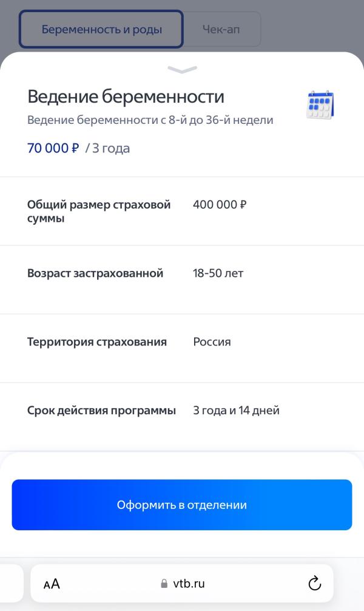This screenshot has height=611, width=364.
Task: Tap the subtitle about 8-й до 36-й недели
Action: [150, 120]
